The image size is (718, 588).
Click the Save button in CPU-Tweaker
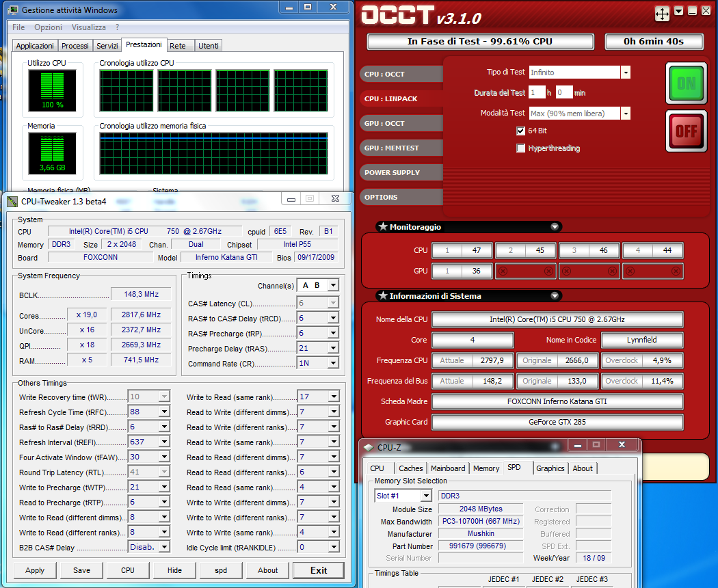click(81, 571)
